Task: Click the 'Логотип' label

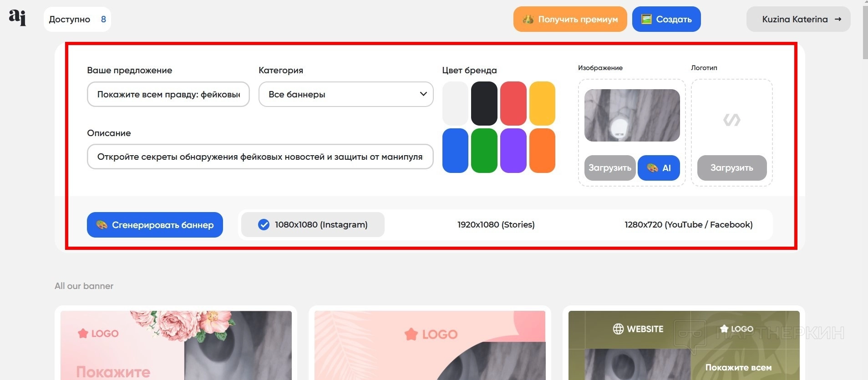Action: (x=704, y=68)
